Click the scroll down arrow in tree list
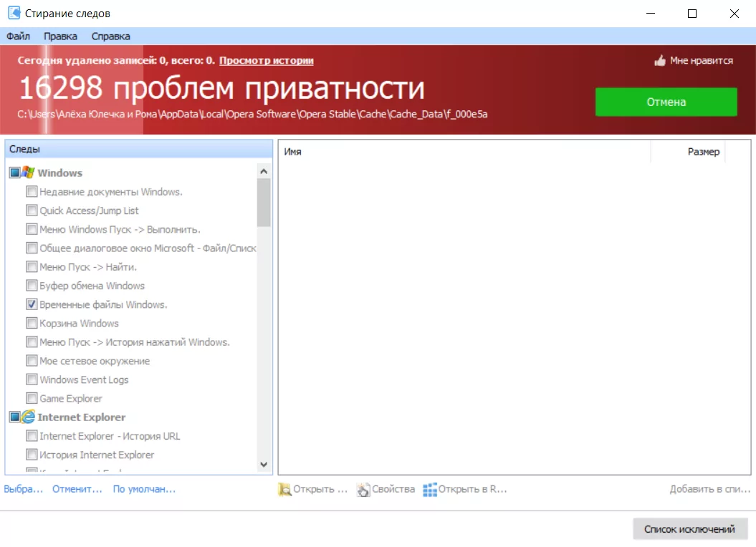The image size is (756, 547). (264, 465)
